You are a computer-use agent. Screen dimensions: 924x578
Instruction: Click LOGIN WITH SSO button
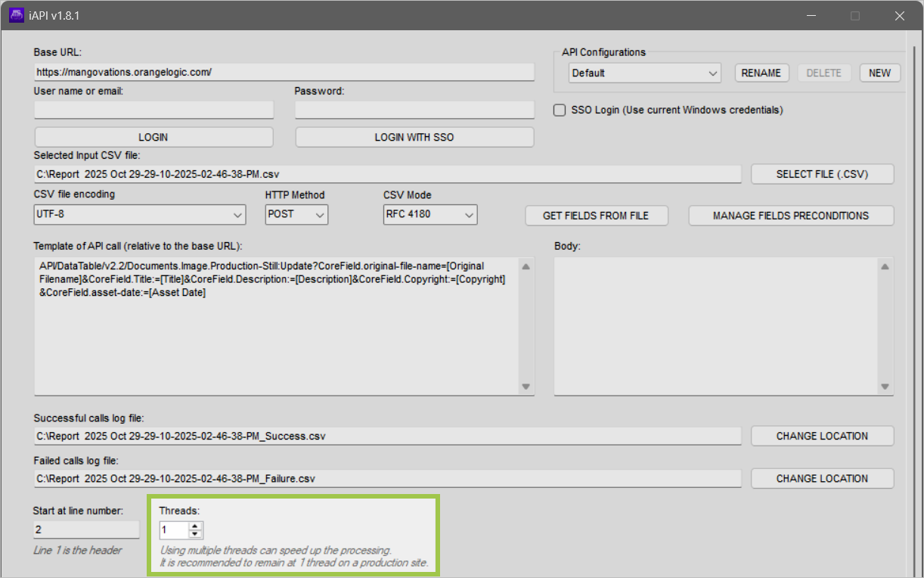coord(414,137)
